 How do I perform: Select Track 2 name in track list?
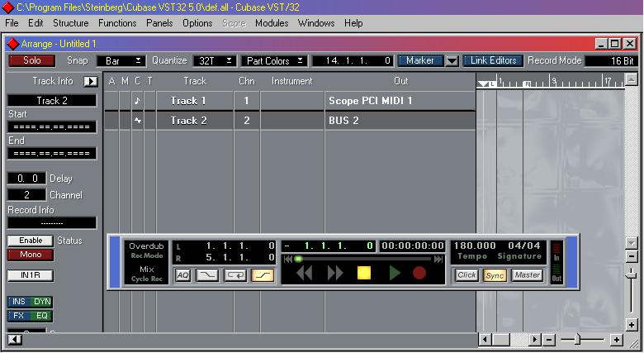point(188,121)
